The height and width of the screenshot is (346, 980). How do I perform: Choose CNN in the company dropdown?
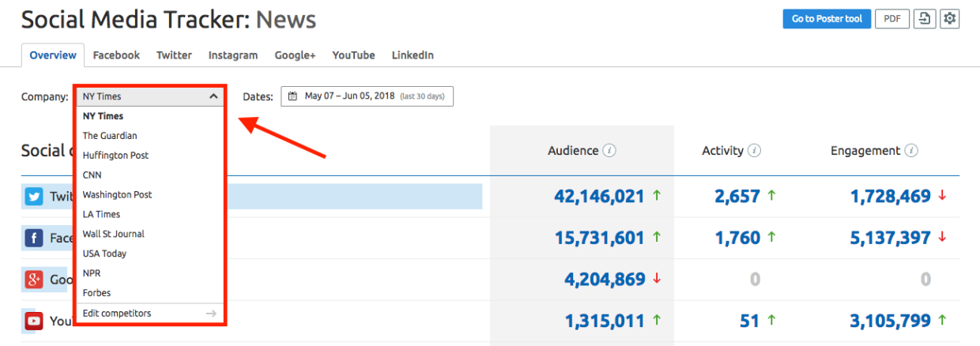[x=92, y=175]
